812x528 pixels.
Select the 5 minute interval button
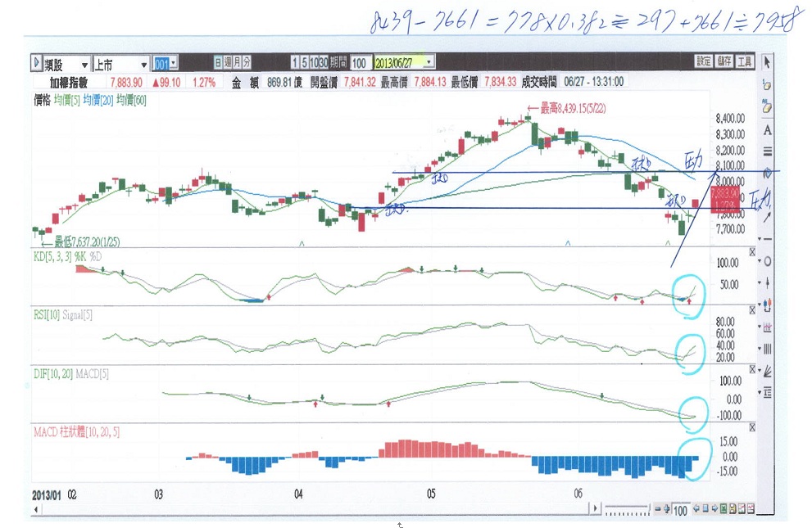coord(303,62)
